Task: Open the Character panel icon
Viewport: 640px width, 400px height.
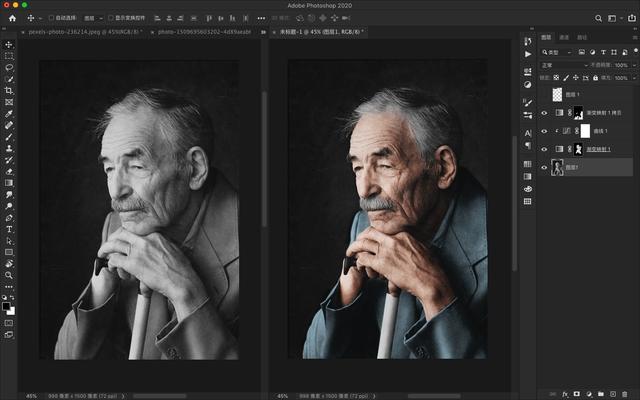Action: (528, 133)
